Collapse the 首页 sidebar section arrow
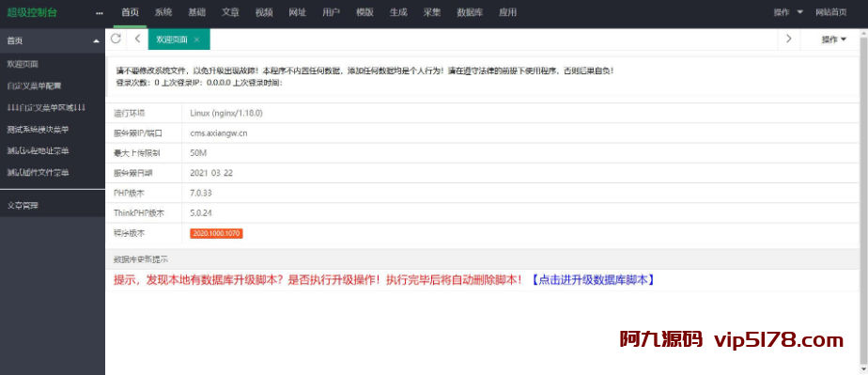The height and width of the screenshot is (375, 868). point(97,41)
